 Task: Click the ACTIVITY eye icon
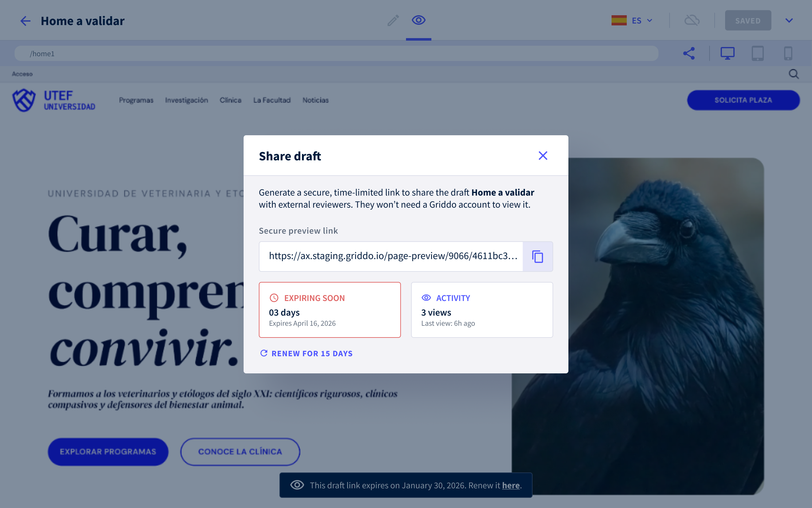tap(426, 298)
